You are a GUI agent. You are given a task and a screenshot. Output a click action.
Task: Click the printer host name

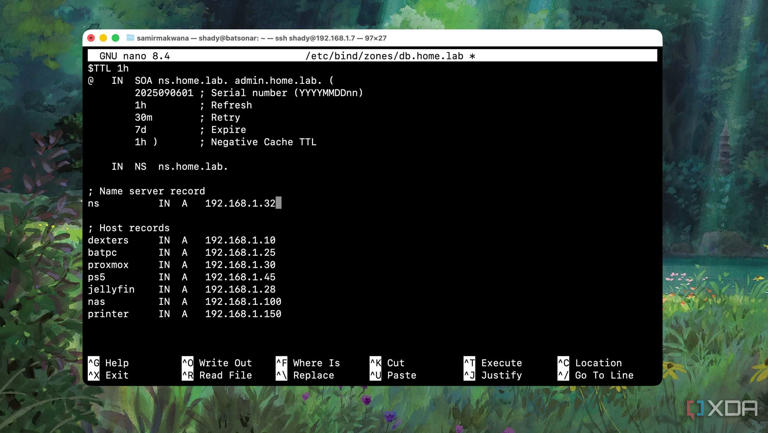tap(108, 314)
